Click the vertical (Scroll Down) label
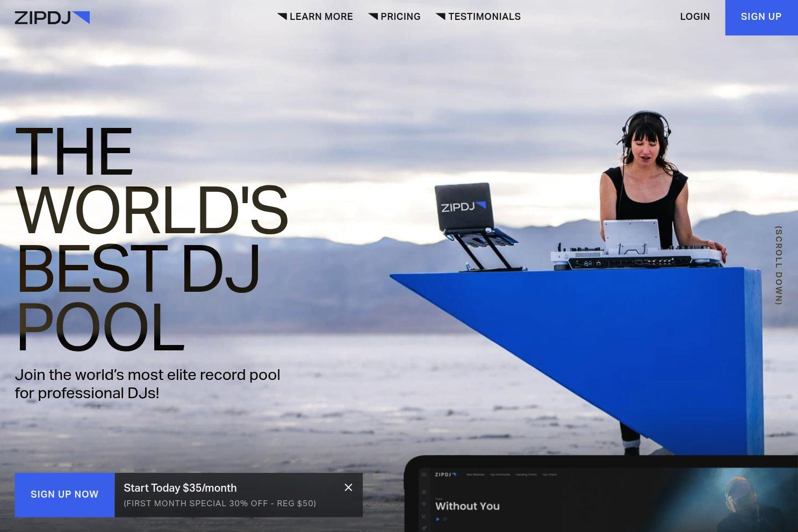Viewport: 798px width, 532px height. coord(778,265)
